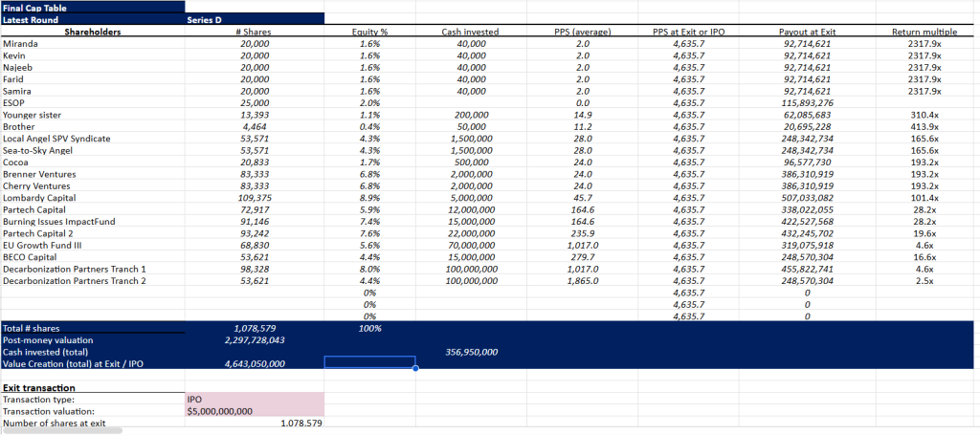Click the Exit transaction section heading
The width and height of the screenshot is (980, 435).
39,387
